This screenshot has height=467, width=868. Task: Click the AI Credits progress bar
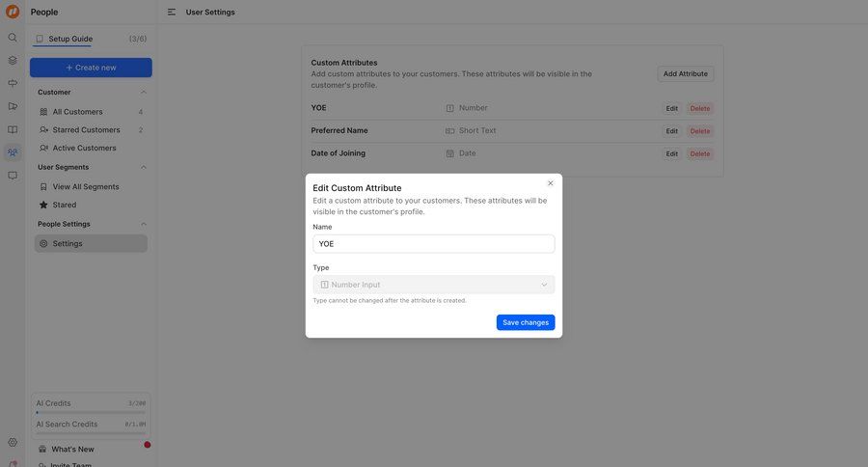tap(91, 413)
